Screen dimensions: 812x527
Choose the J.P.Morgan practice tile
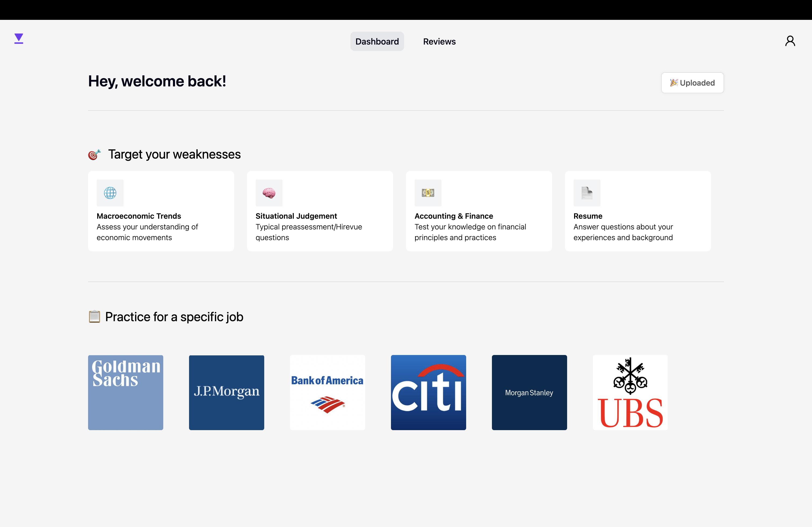click(x=227, y=393)
